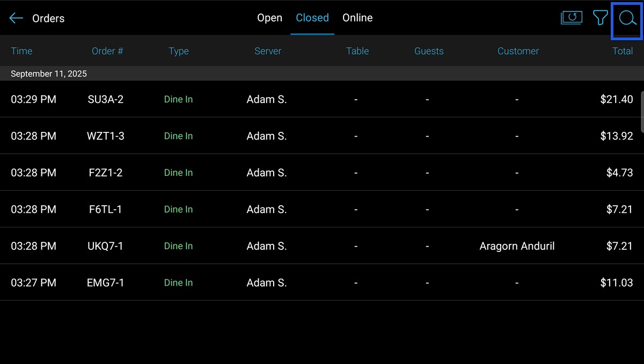Screen dimensions: 644x364
Task: Go back using the left arrow
Action: click(16, 18)
